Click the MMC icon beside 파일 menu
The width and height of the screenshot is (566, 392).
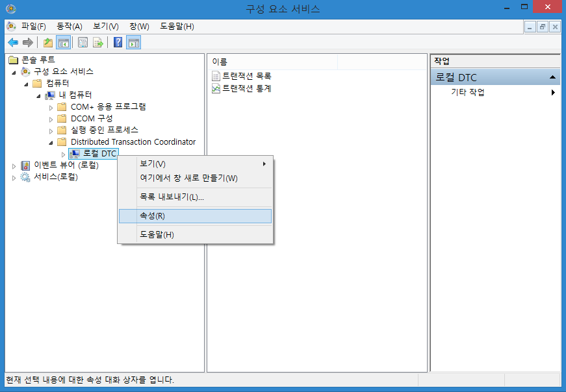[x=11, y=27]
